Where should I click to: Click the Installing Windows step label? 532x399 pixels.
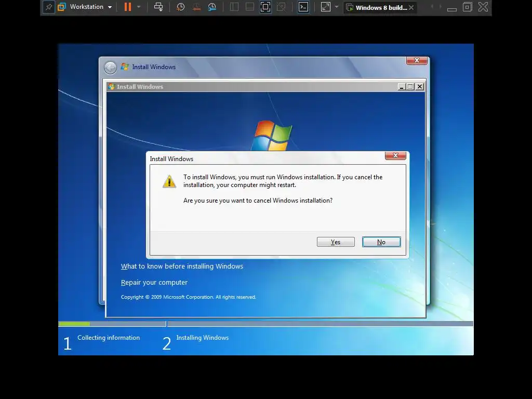point(203,338)
